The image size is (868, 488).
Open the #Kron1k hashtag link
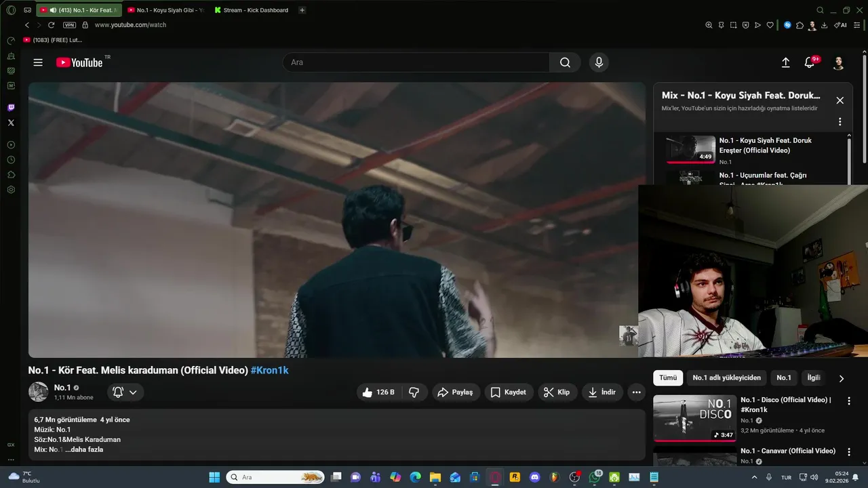pyautogui.click(x=270, y=371)
